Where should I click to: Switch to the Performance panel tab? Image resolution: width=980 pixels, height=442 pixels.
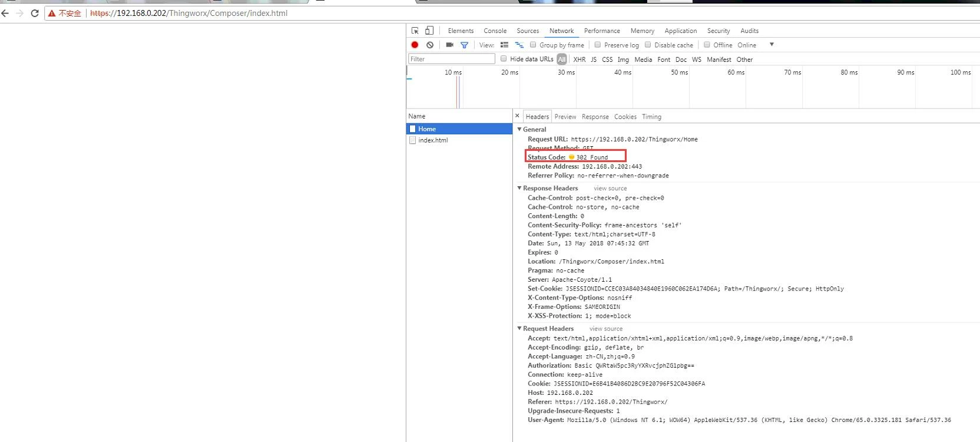[x=602, y=31]
